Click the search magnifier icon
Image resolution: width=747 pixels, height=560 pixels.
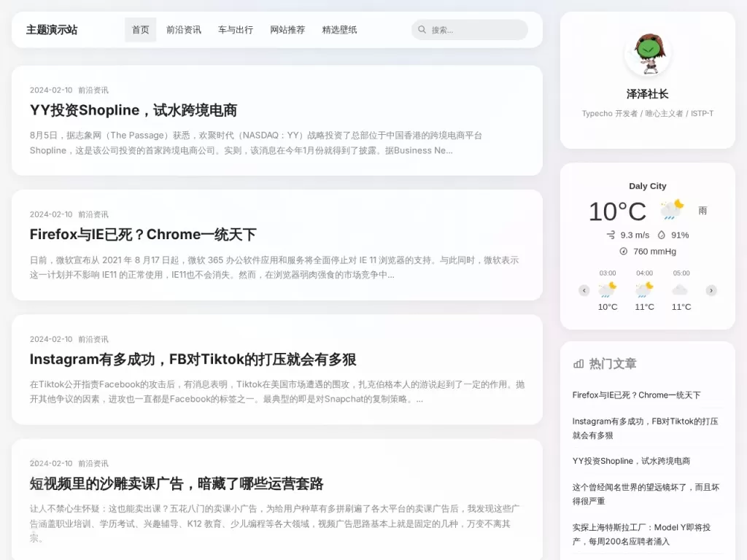pos(422,30)
